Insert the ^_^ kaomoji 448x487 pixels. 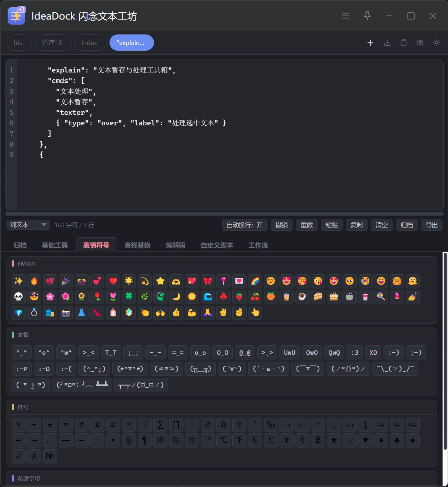coord(21,353)
